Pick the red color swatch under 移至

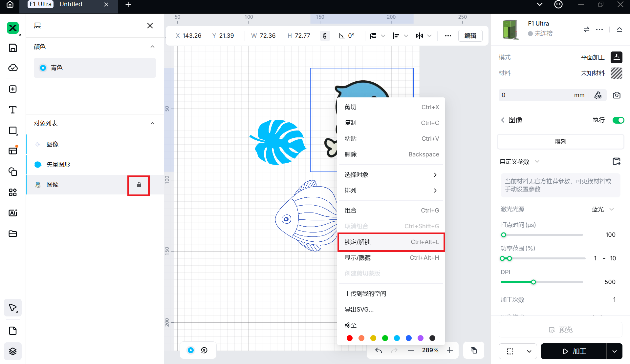[350, 338]
